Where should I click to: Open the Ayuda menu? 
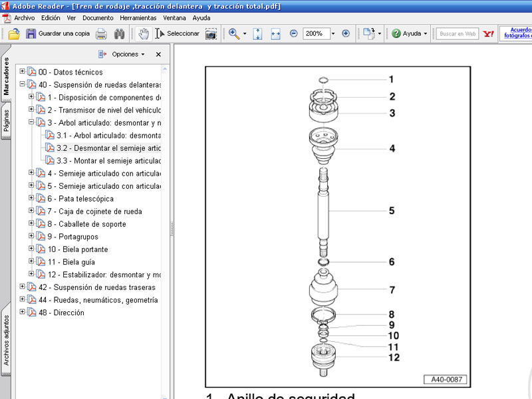[x=201, y=18]
